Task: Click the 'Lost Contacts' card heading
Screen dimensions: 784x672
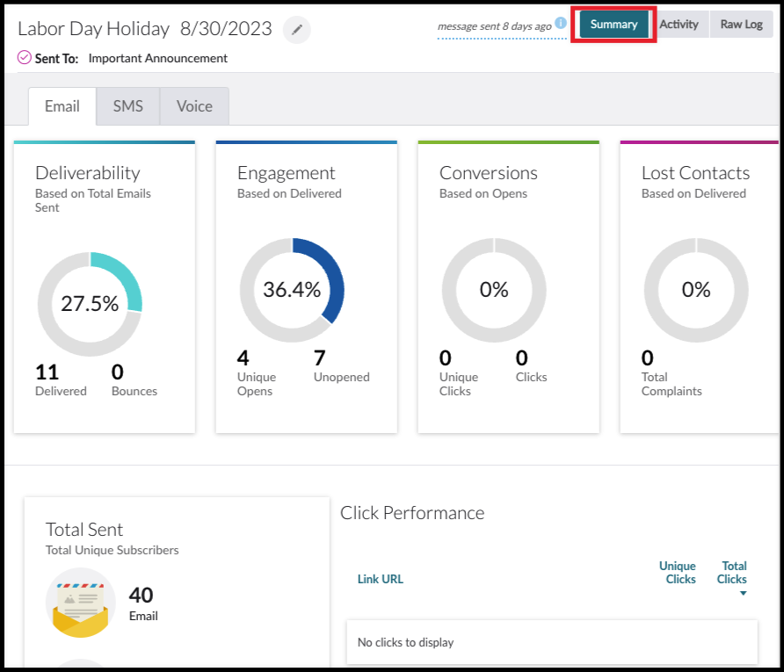Action: pyautogui.click(x=695, y=173)
